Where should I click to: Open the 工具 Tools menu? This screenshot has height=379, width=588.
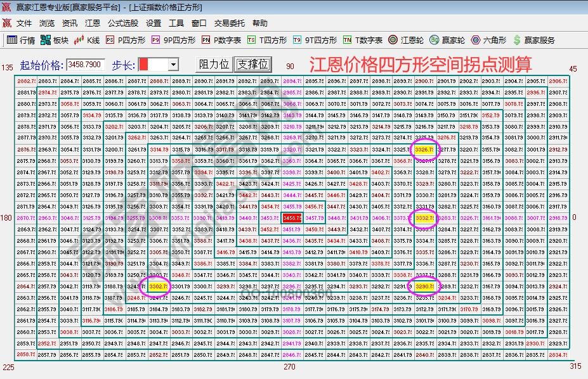pos(174,23)
